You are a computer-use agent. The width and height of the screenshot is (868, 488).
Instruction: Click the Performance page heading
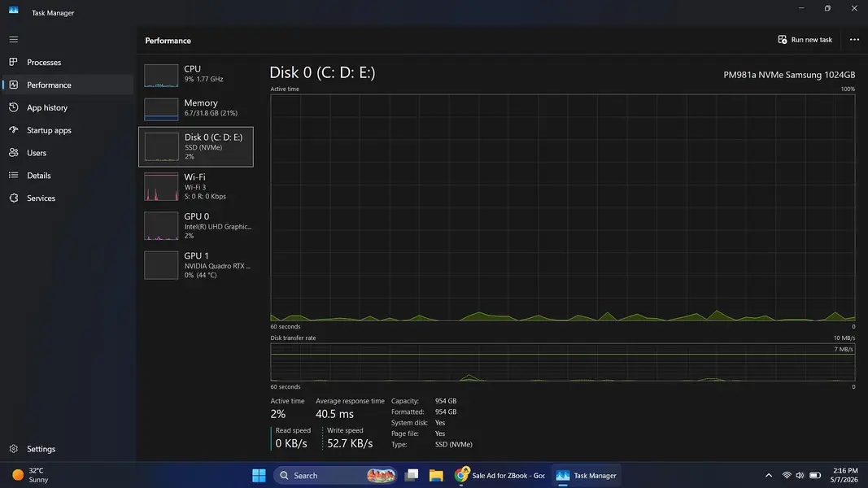coord(168,41)
